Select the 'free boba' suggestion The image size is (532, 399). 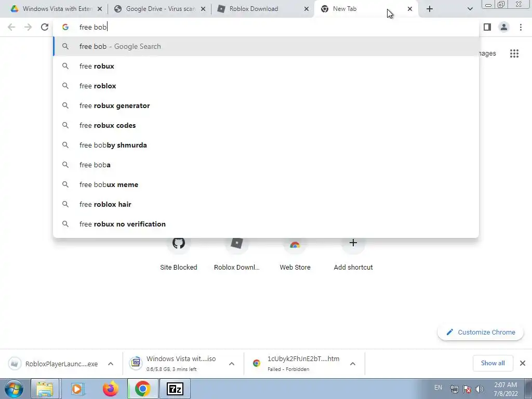[266, 165]
